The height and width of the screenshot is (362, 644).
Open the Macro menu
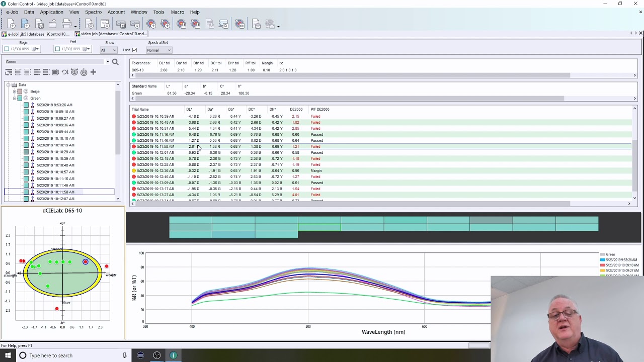pos(177,12)
